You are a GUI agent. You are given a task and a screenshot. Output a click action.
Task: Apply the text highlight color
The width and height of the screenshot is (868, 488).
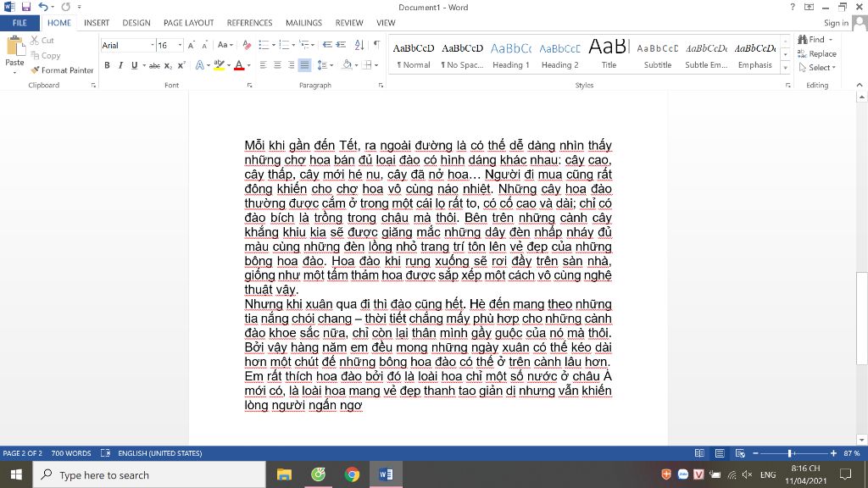tap(220, 65)
